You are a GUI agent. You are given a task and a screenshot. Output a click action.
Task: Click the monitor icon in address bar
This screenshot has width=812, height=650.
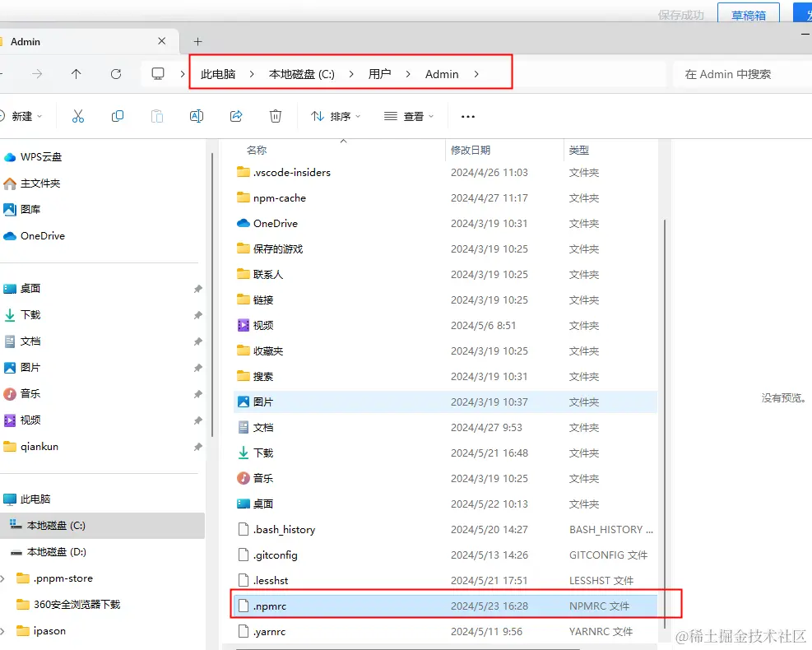[158, 73]
